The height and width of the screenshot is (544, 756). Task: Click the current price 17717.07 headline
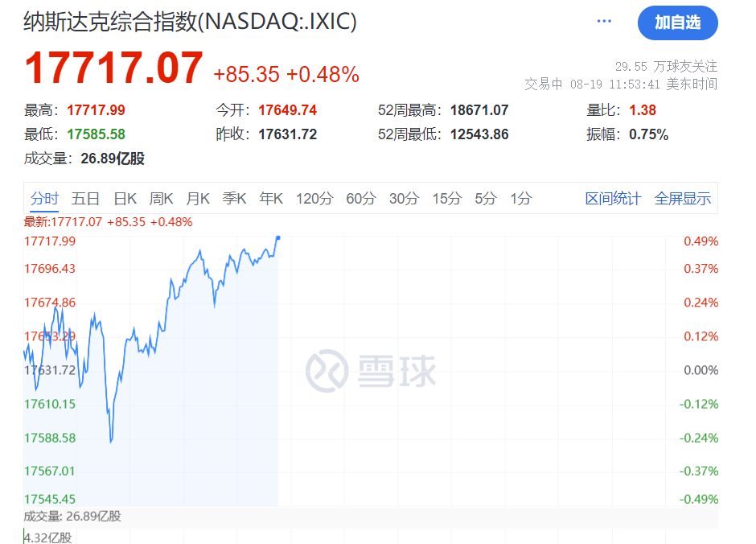(x=113, y=68)
